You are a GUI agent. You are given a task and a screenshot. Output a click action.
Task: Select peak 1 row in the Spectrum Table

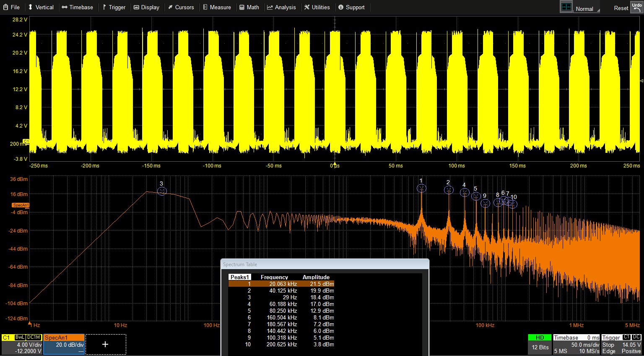coord(281,284)
